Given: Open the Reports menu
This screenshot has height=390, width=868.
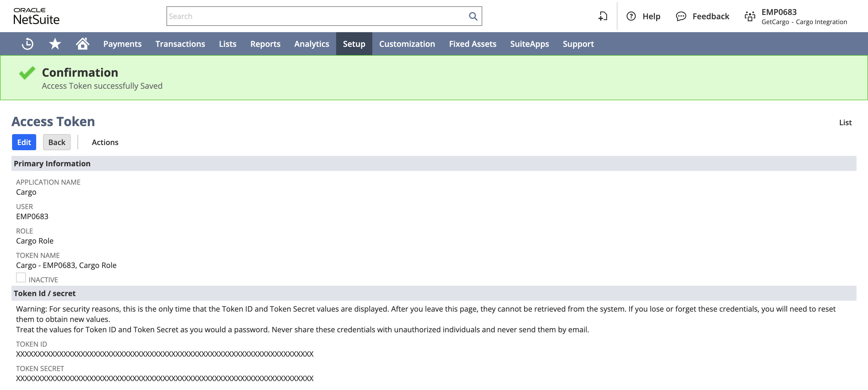Looking at the screenshot, I should pos(265,44).
